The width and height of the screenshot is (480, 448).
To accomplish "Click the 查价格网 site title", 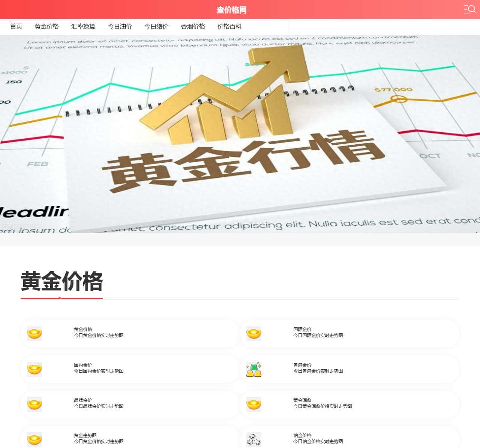I will coord(232,10).
